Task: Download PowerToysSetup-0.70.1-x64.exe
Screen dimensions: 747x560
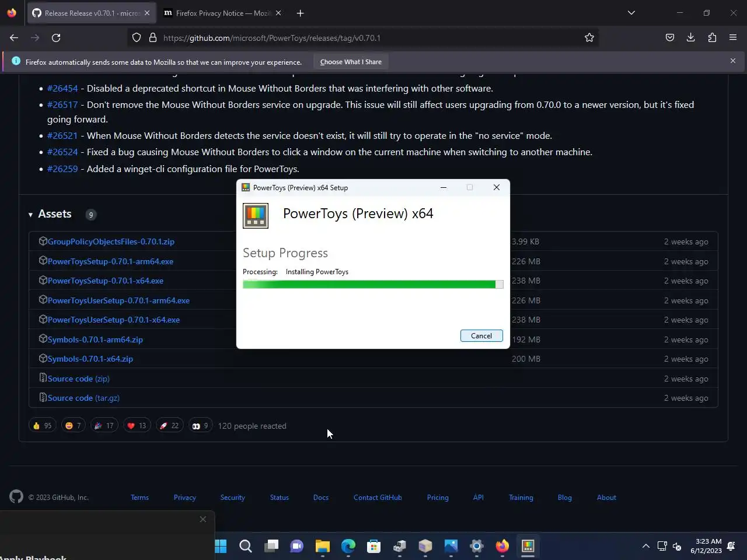Action: (x=106, y=281)
